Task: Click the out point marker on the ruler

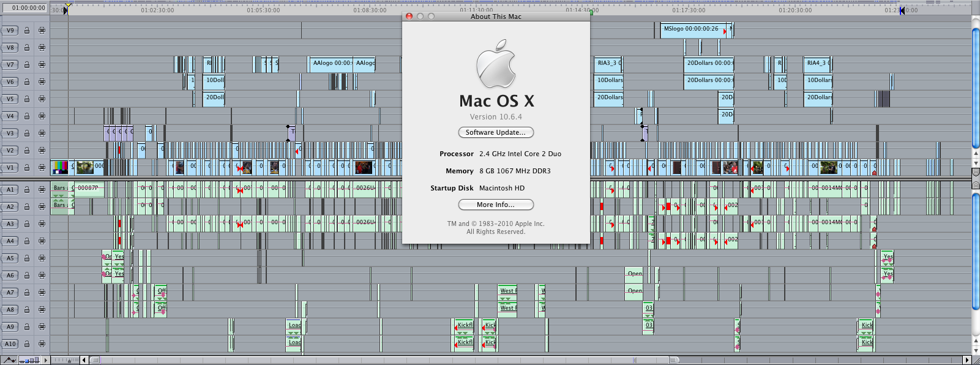Action: [x=902, y=10]
